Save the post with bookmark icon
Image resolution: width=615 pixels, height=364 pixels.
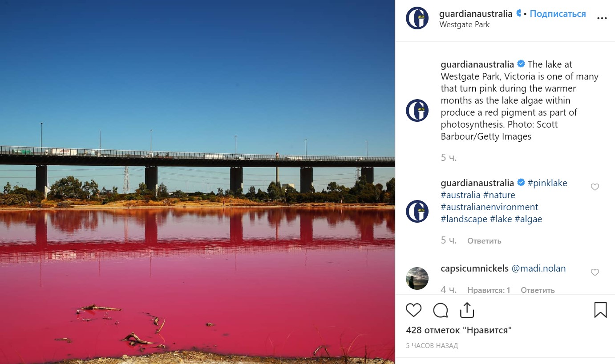pos(600,310)
